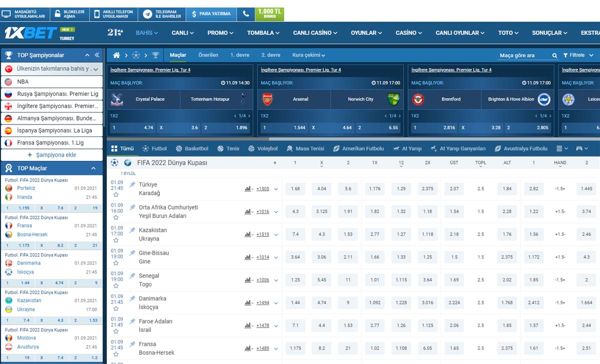Viewport: 600px width, 364px height.
Task: Toggle the Gine-Bissau vs Gine pin
Action: 132,253
